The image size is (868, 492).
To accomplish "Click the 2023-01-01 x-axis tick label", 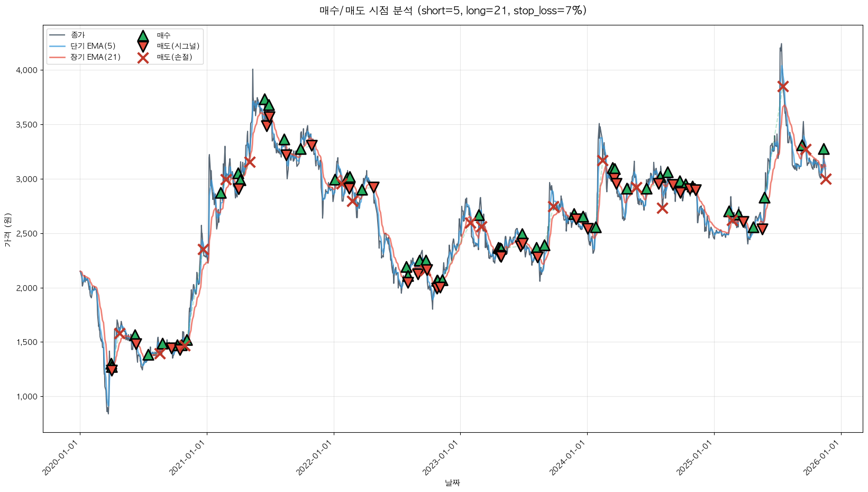I will pos(442,458).
